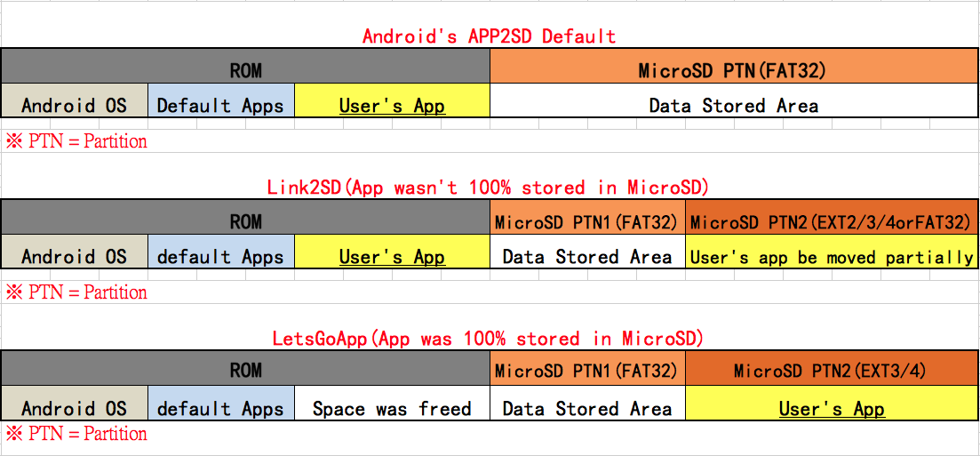Click User's App under MicroSD PTN2(EXT3/4)
The height and width of the screenshot is (456, 980).
tap(832, 409)
